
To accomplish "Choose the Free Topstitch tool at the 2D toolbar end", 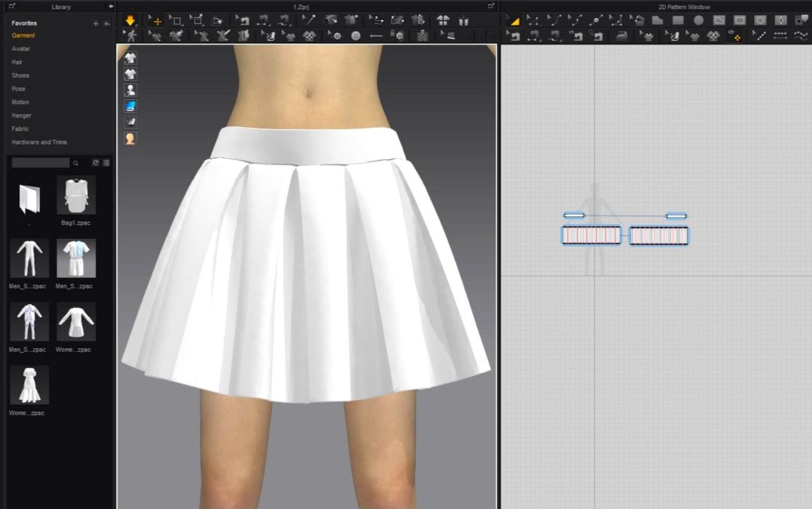I will (x=801, y=35).
